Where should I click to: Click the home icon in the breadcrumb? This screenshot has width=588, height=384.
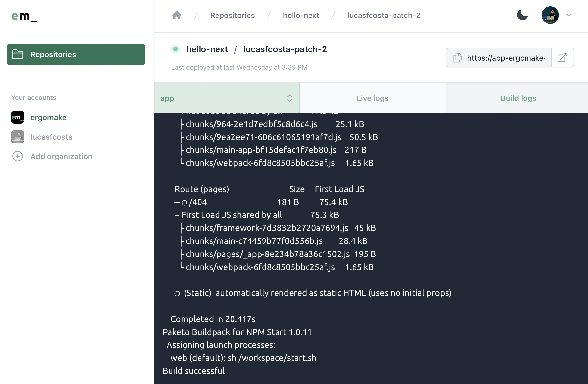click(x=176, y=15)
